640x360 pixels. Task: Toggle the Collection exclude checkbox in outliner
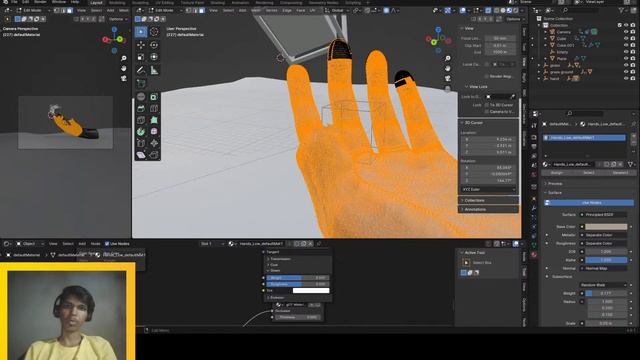pos(620,25)
